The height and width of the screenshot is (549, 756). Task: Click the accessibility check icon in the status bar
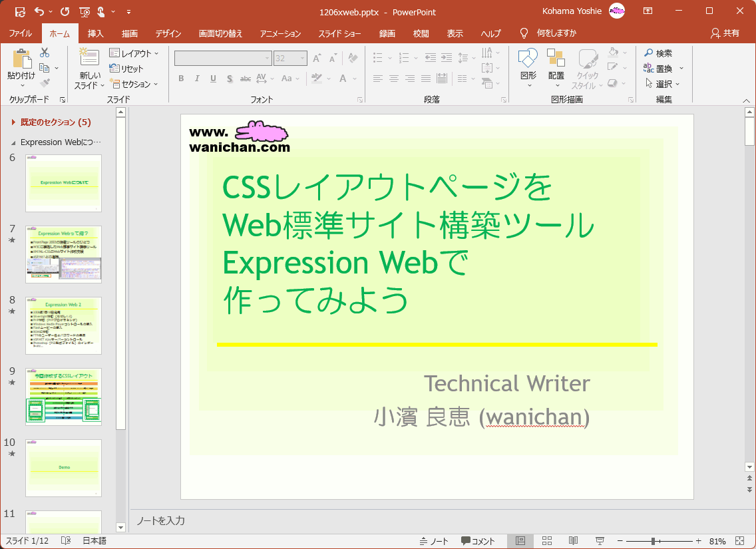point(66,541)
